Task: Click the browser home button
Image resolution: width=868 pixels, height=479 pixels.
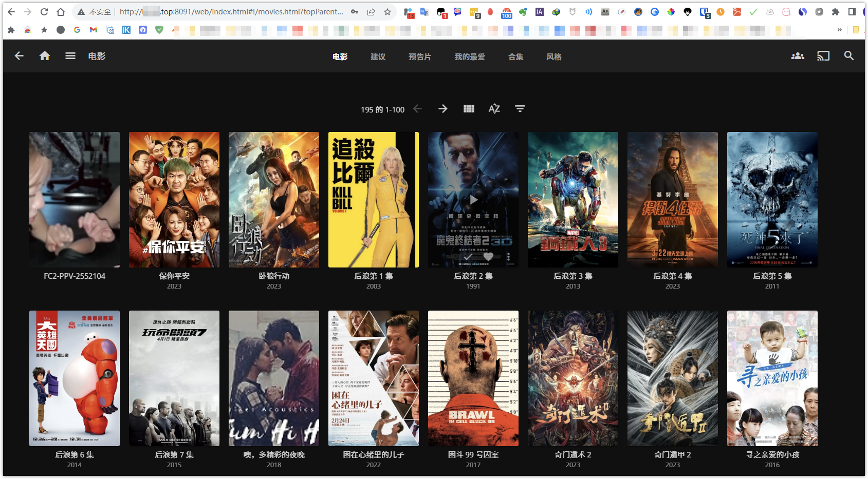Action: [x=61, y=12]
